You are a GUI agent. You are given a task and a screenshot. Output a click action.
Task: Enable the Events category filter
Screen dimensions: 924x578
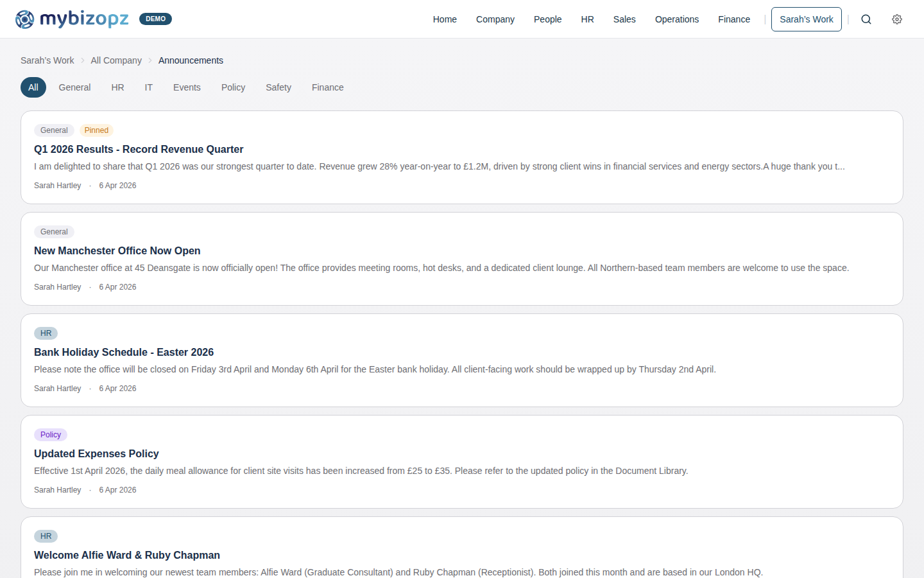coord(187,87)
